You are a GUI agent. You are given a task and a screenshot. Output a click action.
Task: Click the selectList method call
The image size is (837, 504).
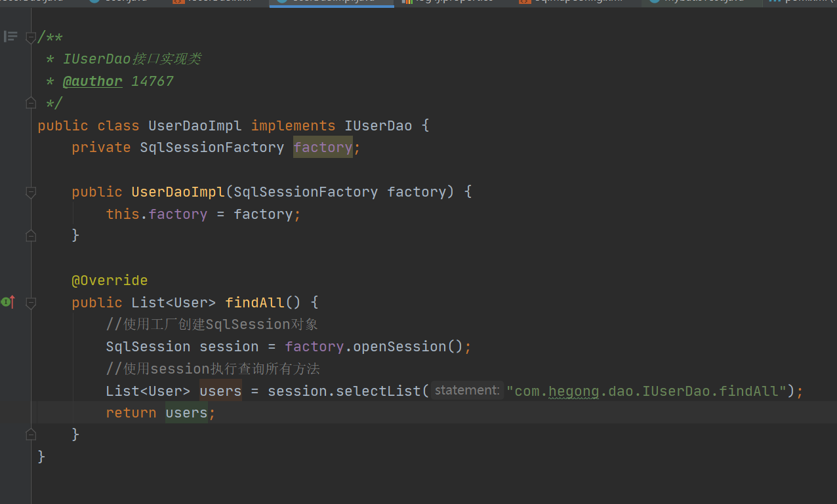click(378, 391)
